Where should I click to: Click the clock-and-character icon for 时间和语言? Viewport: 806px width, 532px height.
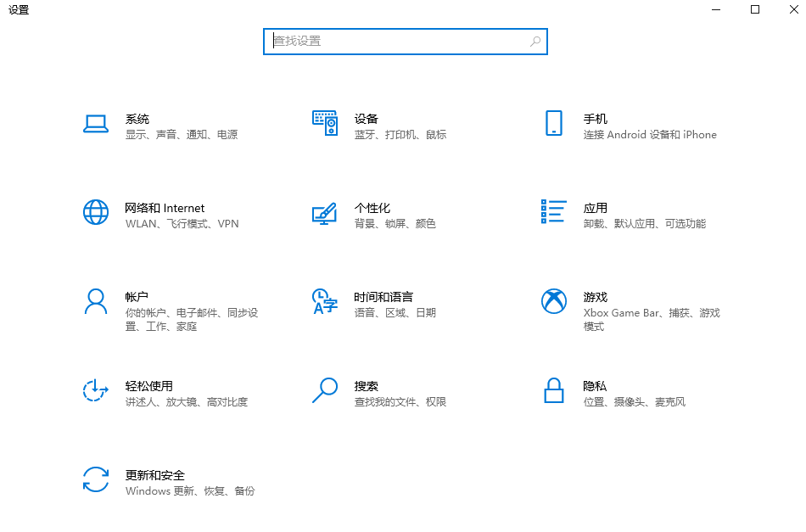click(x=325, y=301)
